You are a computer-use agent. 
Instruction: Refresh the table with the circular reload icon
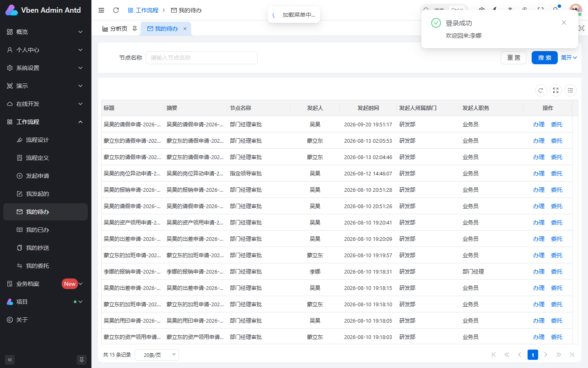541,90
